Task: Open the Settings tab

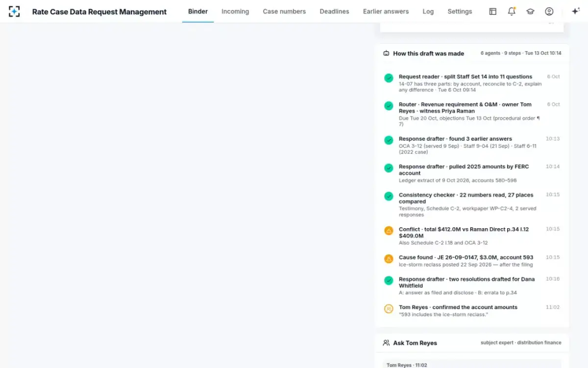Action: (x=460, y=11)
